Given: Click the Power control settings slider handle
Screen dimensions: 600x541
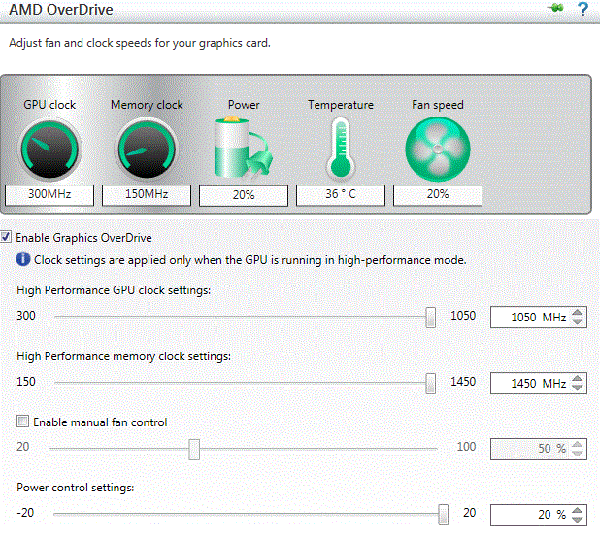Looking at the screenshot, I should [x=443, y=514].
